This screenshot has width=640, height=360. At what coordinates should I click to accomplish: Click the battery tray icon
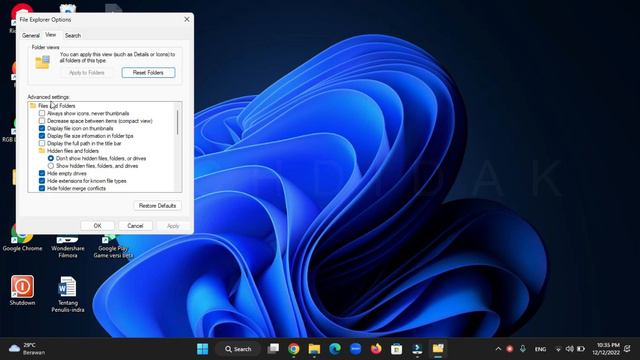(581, 349)
